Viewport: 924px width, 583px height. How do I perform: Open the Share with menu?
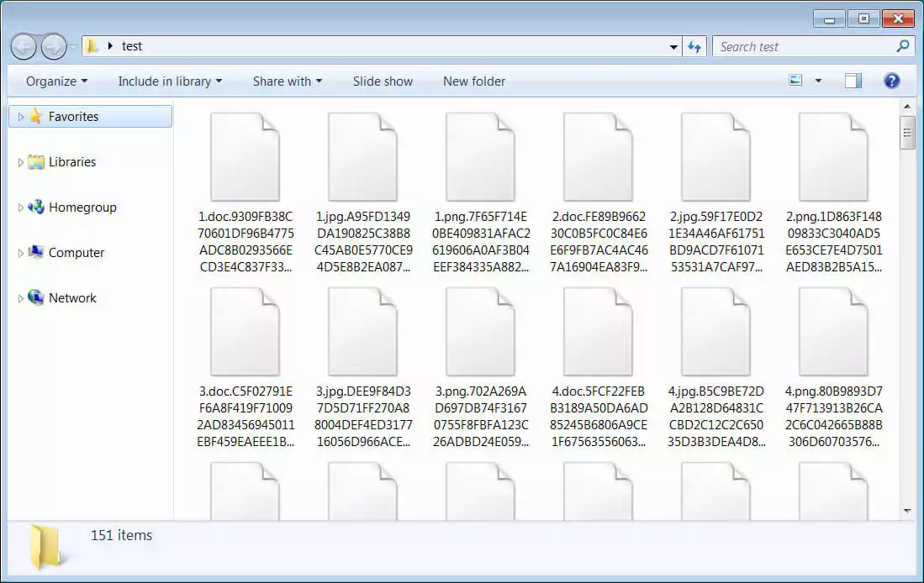288,81
